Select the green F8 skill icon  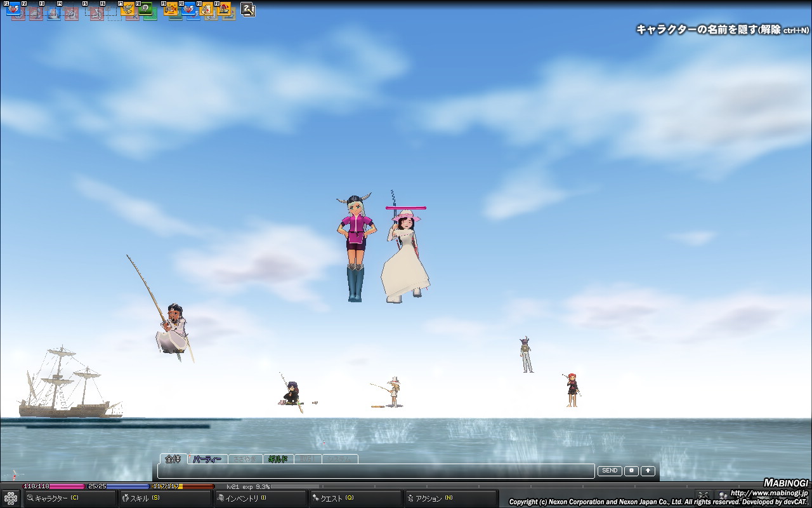tap(145, 10)
